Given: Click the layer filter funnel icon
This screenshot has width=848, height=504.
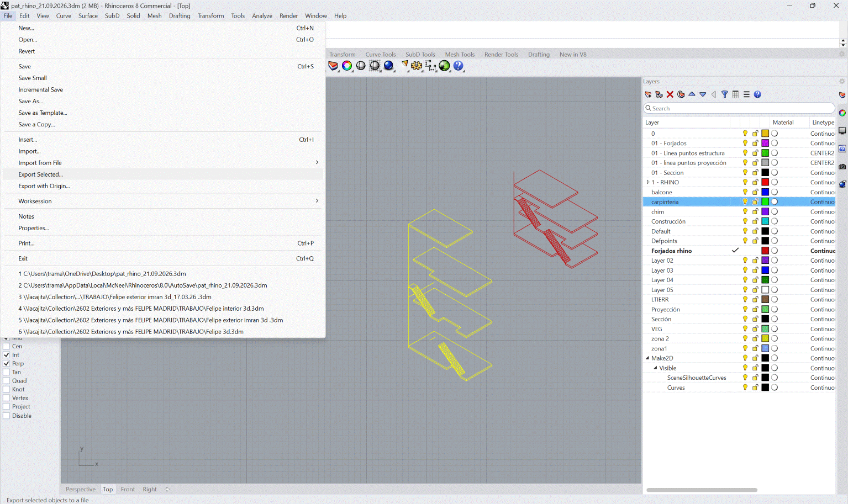Looking at the screenshot, I should pyautogui.click(x=725, y=94).
